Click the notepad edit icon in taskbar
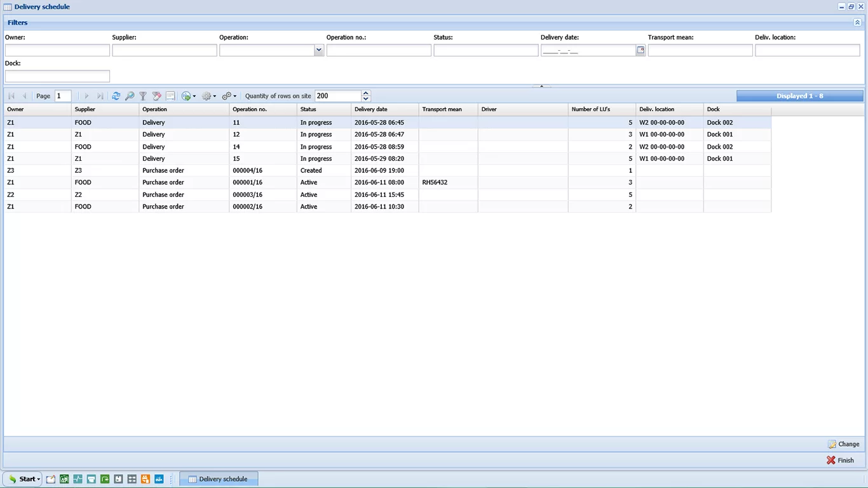The height and width of the screenshot is (488, 868). 51,479
